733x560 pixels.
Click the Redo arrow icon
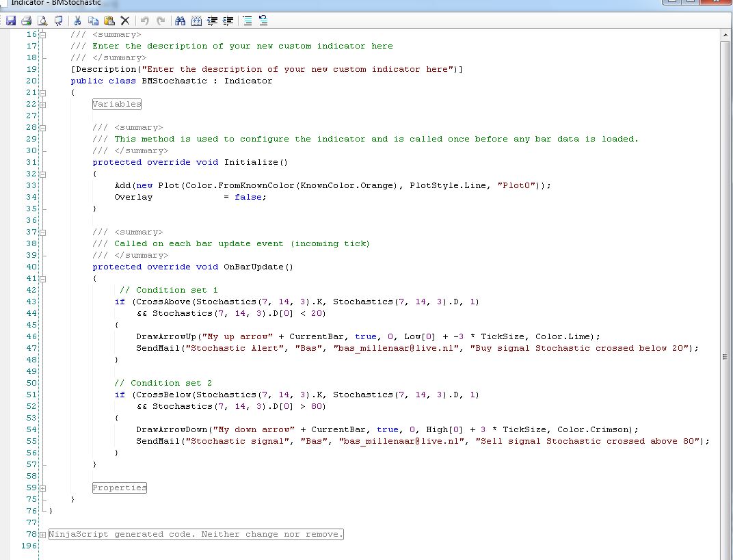[161, 21]
